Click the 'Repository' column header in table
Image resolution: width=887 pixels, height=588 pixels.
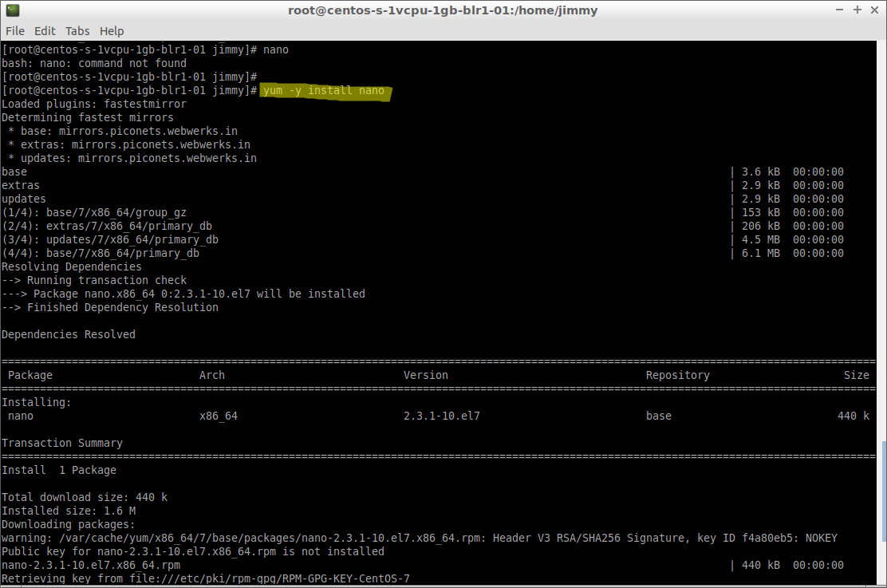tap(677, 375)
